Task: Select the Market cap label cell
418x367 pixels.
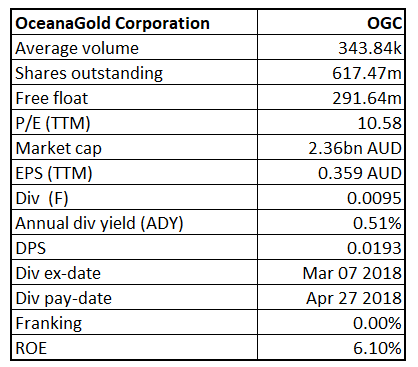Action: tap(134, 147)
